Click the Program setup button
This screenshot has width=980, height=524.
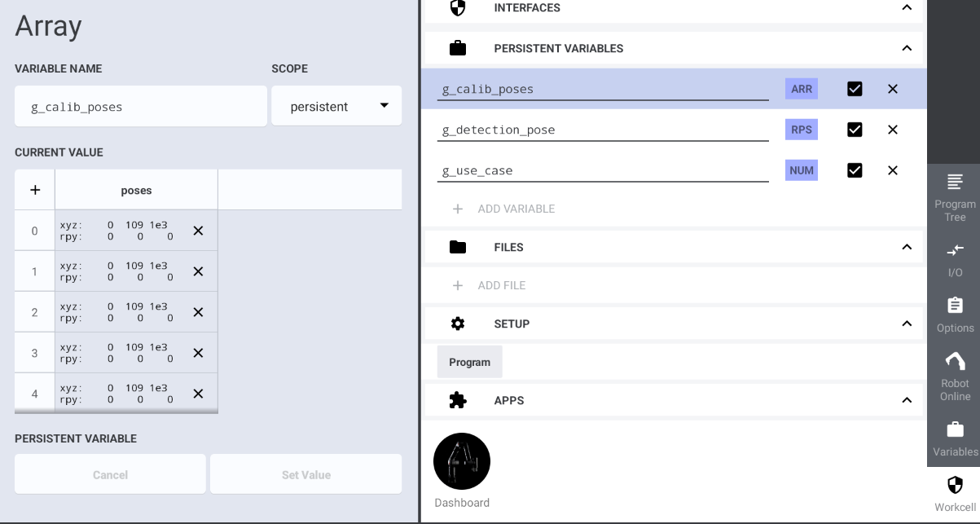click(x=469, y=362)
